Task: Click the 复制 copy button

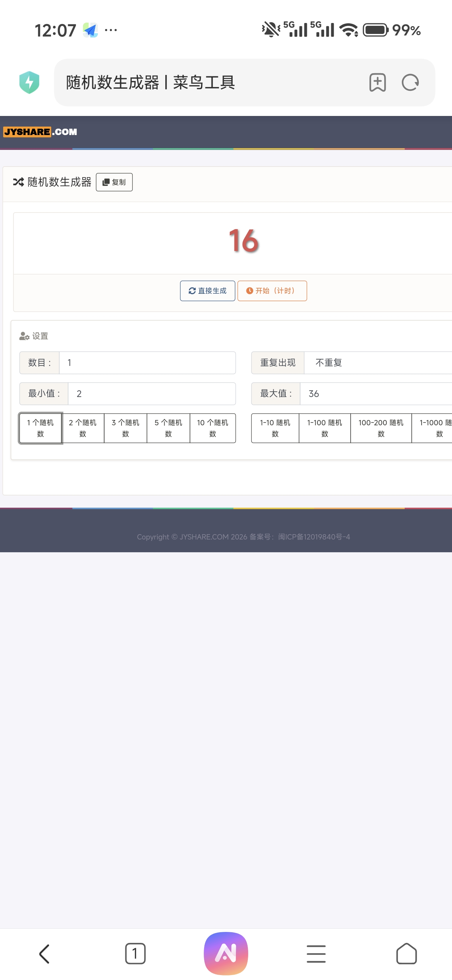Action: click(x=114, y=182)
